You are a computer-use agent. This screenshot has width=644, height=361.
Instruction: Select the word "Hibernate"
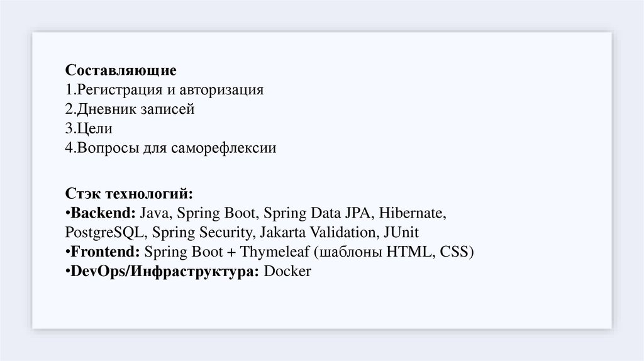(414, 211)
